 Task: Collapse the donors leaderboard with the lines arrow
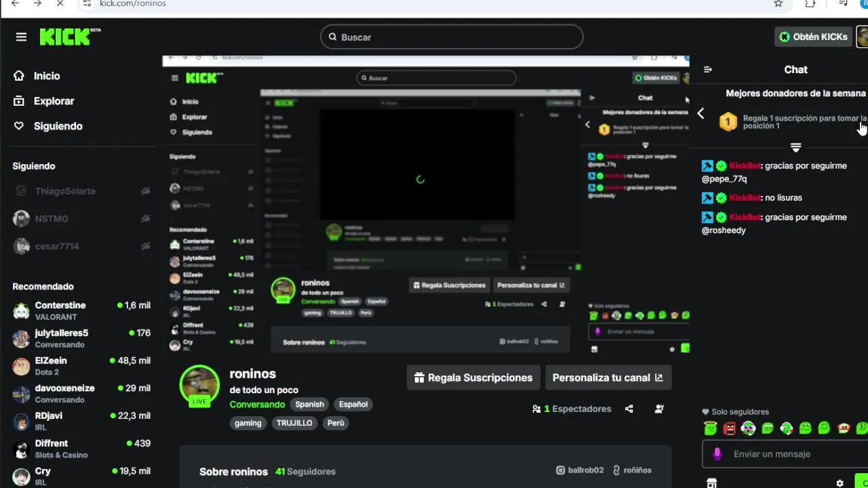pyautogui.click(x=796, y=147)
